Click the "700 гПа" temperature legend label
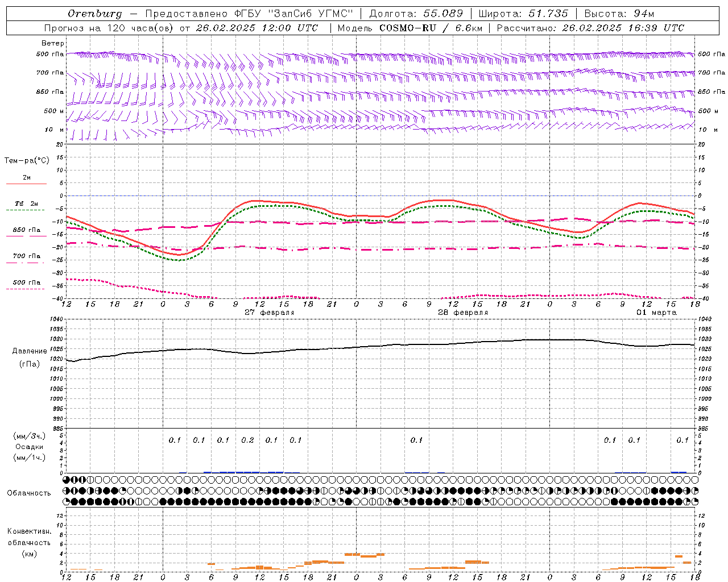The width and height of the screenshot is (728, 582). pos(27,256)
